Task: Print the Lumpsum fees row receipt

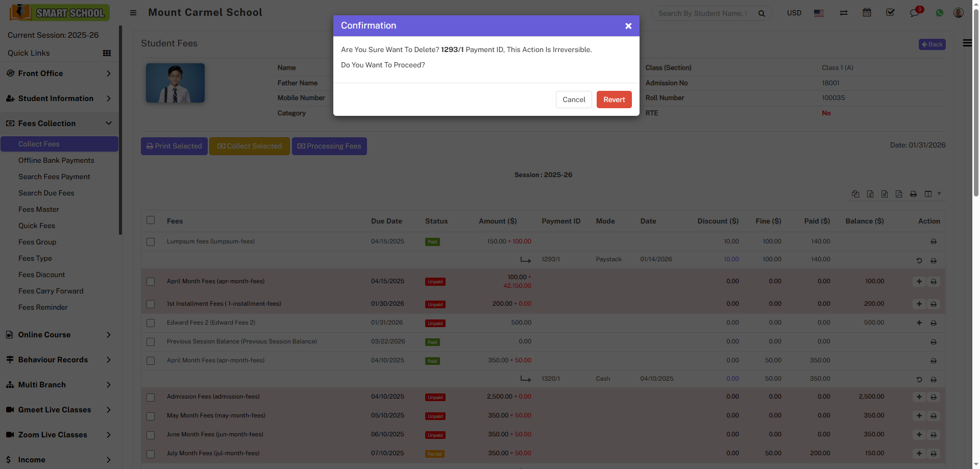Action: pyautogui.click(x=933, y=242)
